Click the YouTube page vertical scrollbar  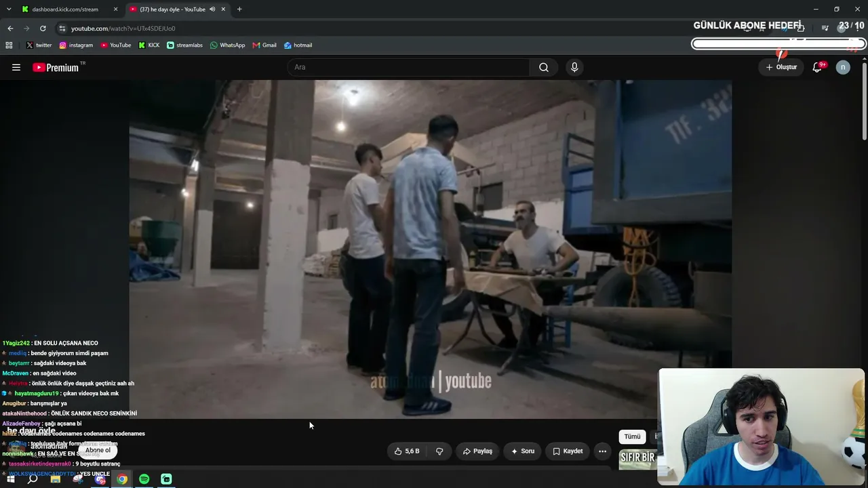tap(864, 102)
